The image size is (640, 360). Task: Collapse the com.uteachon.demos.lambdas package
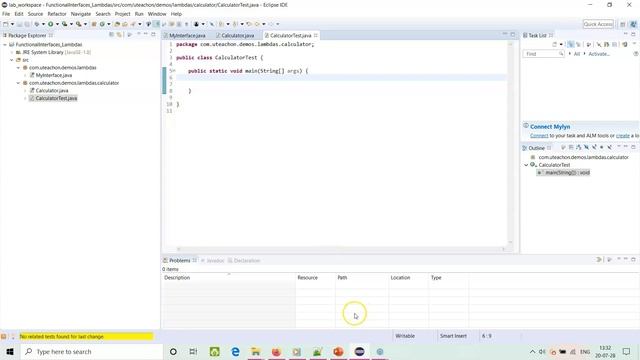point(18,68)
